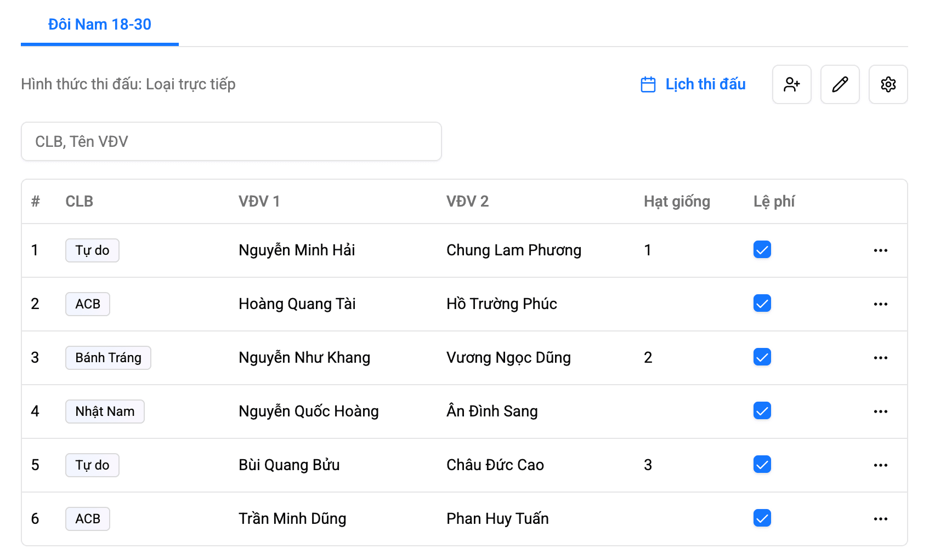Viewport: 929px width, 560px height.
Task: Toggle the Lệ phí checkbox for Hồ Trường Phúc
Action: click(762, 303)
